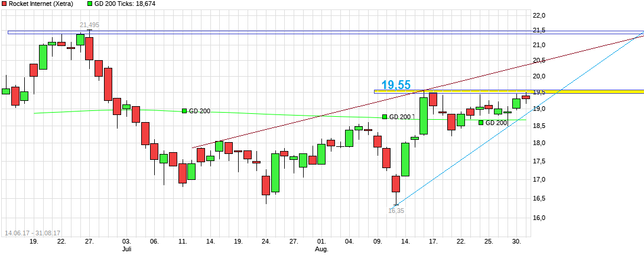This screenshot has height=256, width=644.
Task: Click the 21,5 value on price axis
Action: coord(538,30)
